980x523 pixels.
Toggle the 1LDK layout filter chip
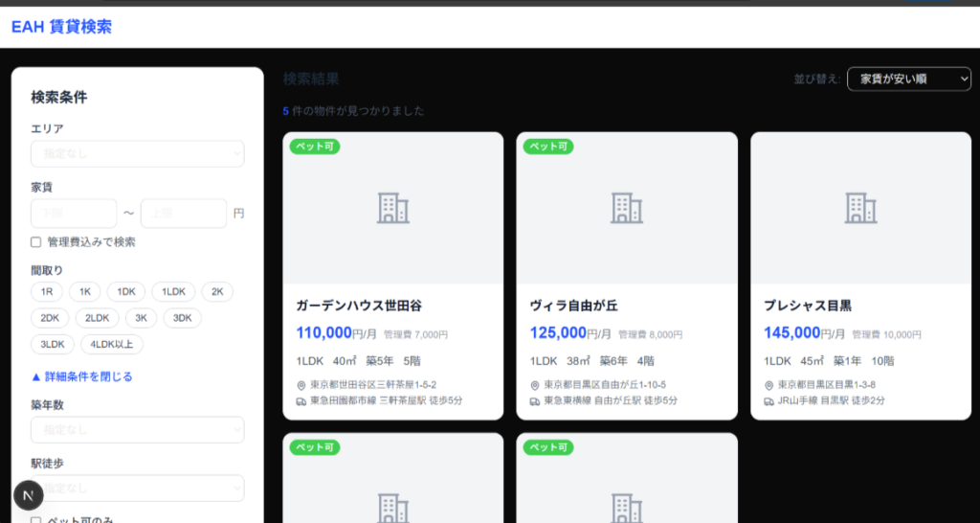point(173,292)
